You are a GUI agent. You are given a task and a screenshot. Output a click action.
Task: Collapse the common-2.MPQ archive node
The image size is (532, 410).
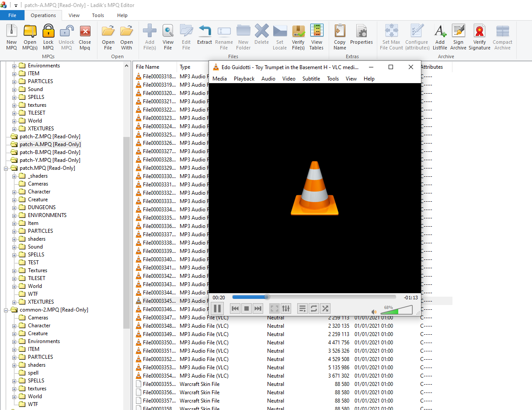(x=7, y=310)
